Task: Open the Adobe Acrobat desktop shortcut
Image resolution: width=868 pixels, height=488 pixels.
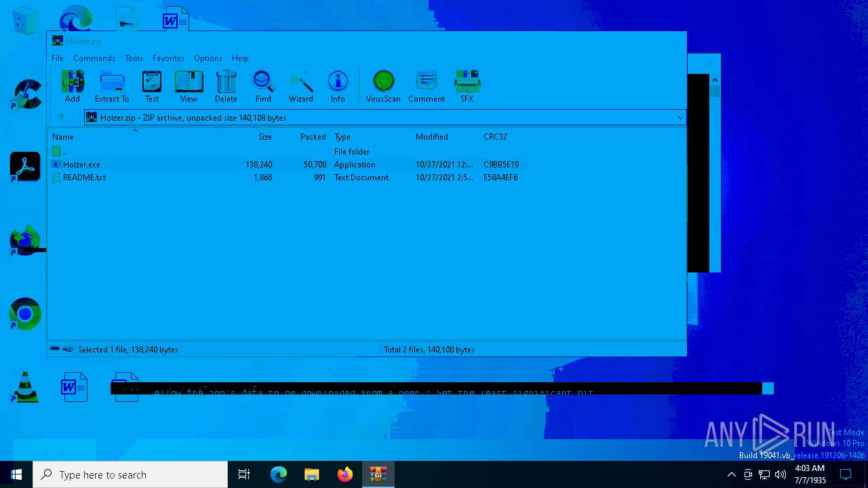Action: pyautogui.click(x=25, y=167)
